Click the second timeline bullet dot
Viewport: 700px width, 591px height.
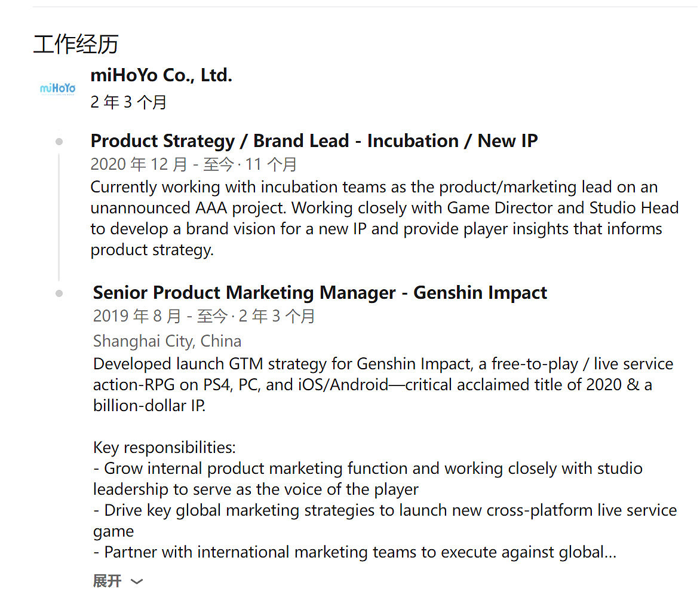click(x=59, y=293)
